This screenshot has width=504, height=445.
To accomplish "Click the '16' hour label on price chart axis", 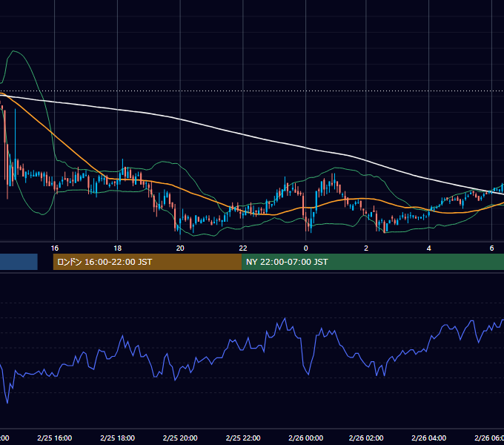I will 55,248.
